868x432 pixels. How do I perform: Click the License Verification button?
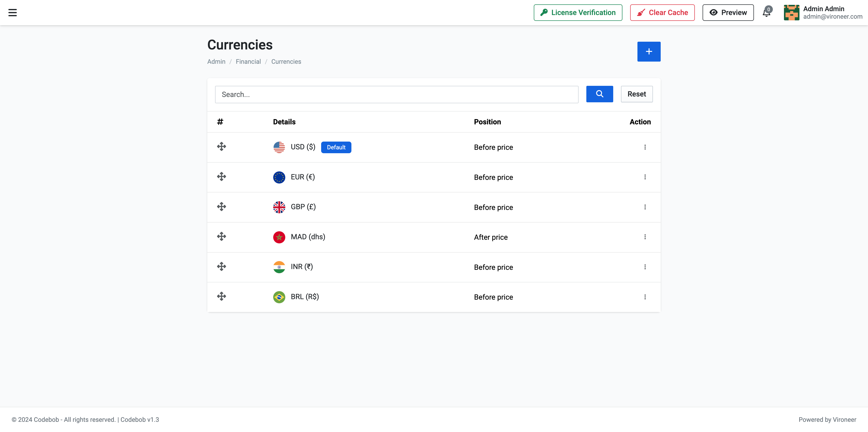tap(578, 12)
